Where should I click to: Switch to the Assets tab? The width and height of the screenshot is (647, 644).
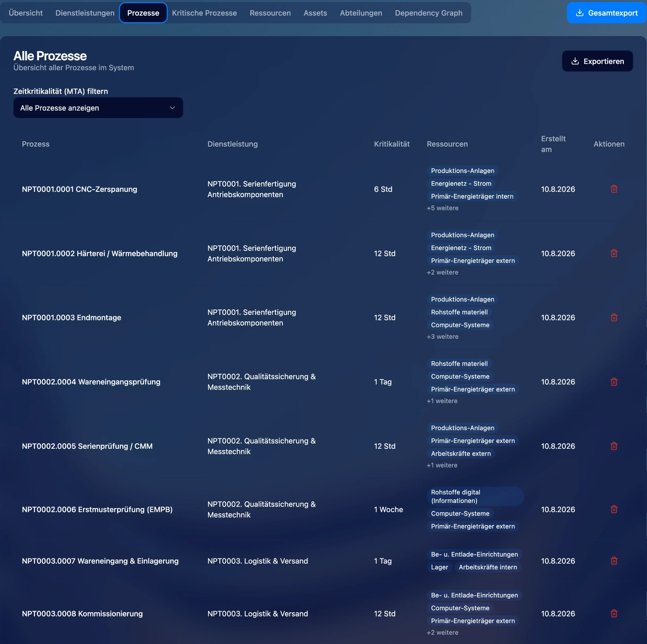point(315,13)
